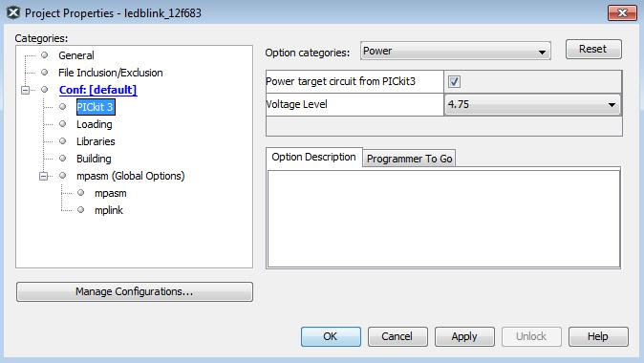Click the Manage Configurations button
The width and height of the screenshot is (644, 363).
135,291
